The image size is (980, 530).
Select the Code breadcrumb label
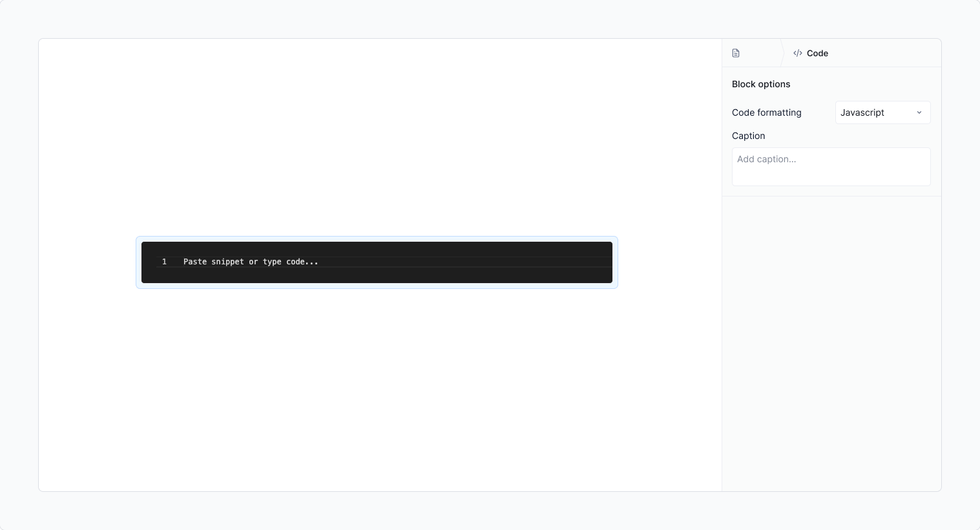pyautogui.click(x=818, y=53)
